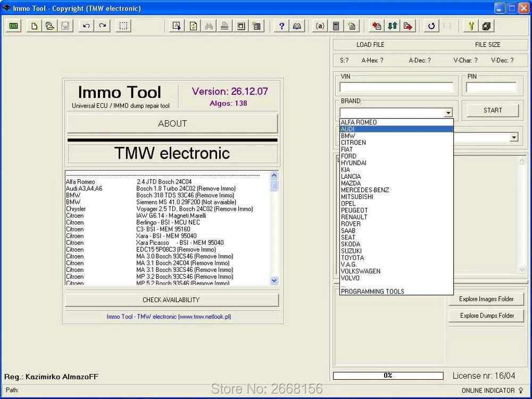Choose MERCEDES-BENZ from the brand list
The width and height of the screenshot is (532, 399).
(396, 190)
